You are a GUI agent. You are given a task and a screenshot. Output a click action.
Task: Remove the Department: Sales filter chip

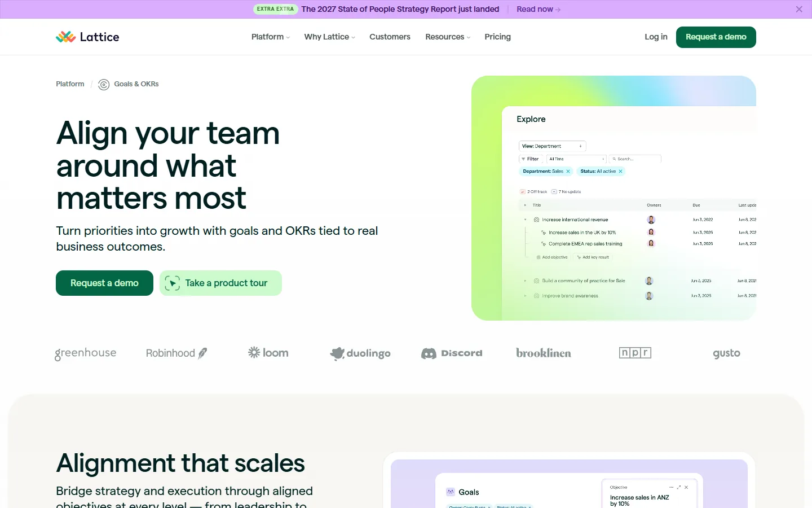pyautogui.click(x=568, y=172)
